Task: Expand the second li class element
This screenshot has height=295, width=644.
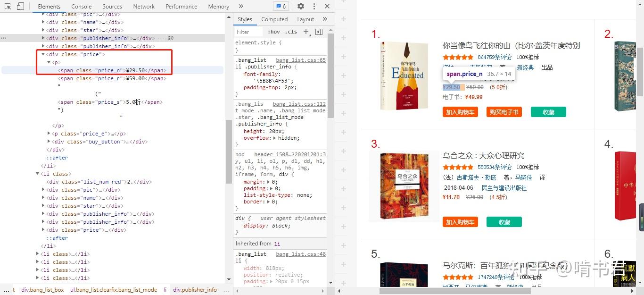Action: click(38, 174)
